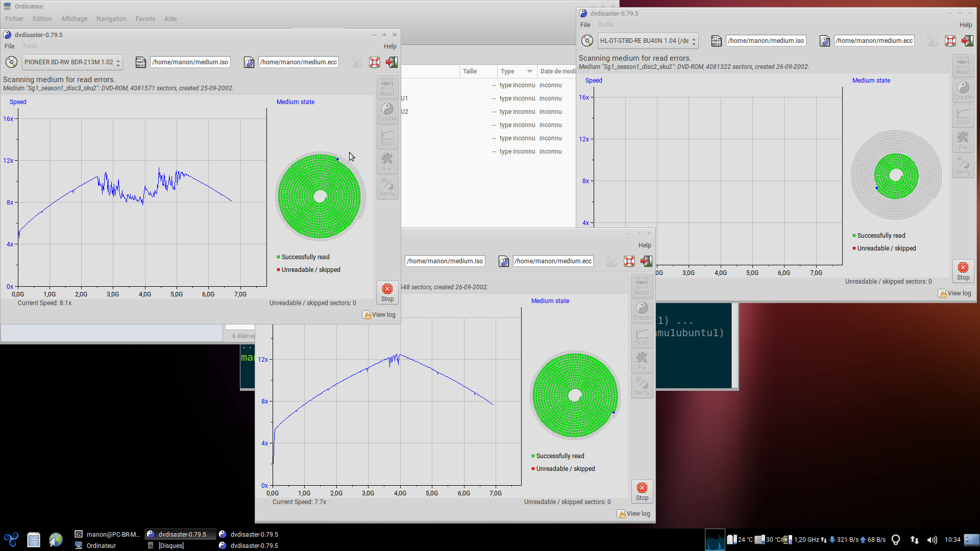
Task: Click the quit door icon in HL-DT-ST toolbar
Action: point(967,41)
